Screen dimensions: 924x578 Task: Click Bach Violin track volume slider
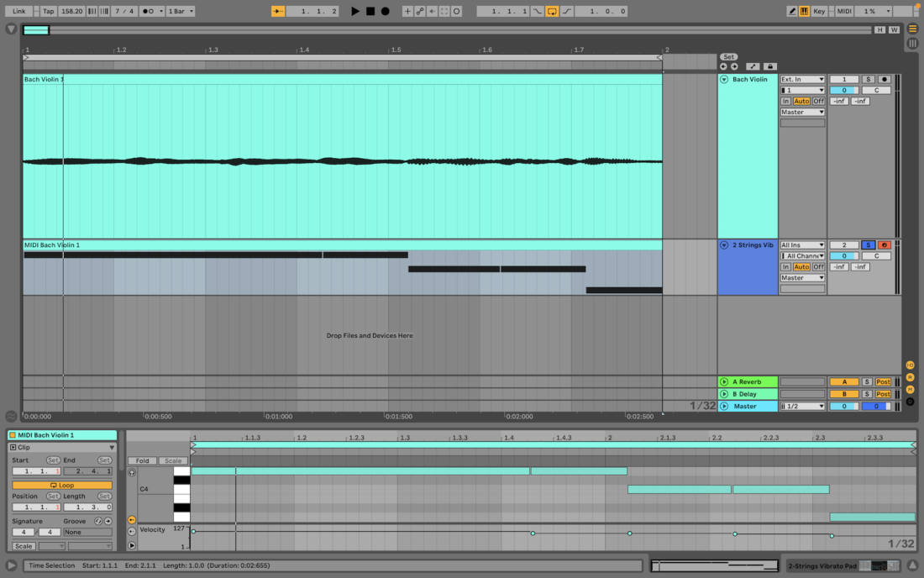(844, 90)
